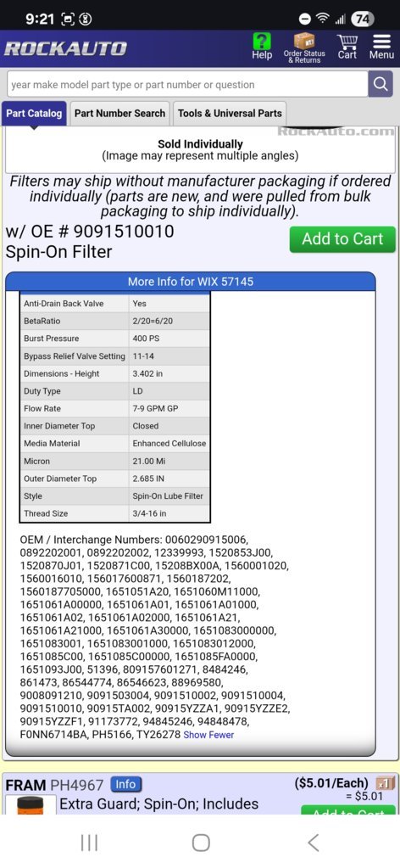Select Media Material value Enhanced Cellulose

(169, 444)
